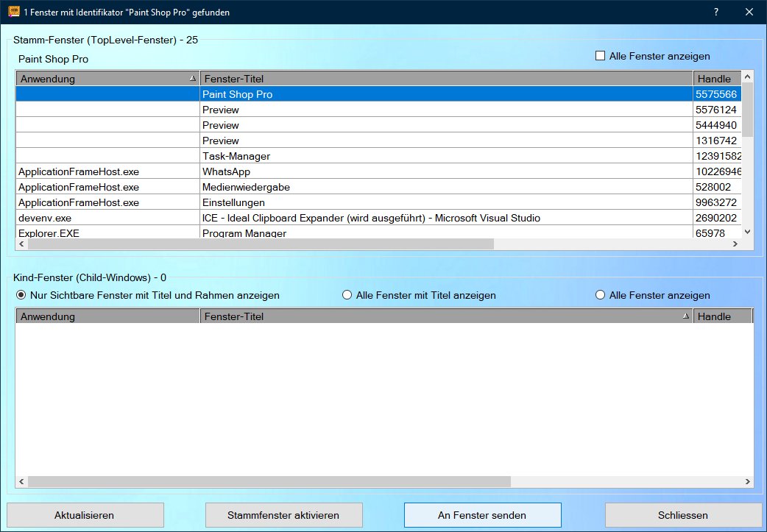Click the top list horizontal scrollbar thumb
Screen dimensions: 767x532
click(x=261, y=244)
